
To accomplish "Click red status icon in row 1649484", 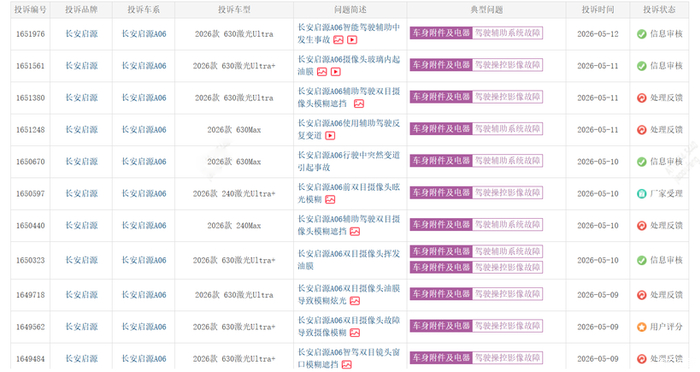I will coord(642,359).
